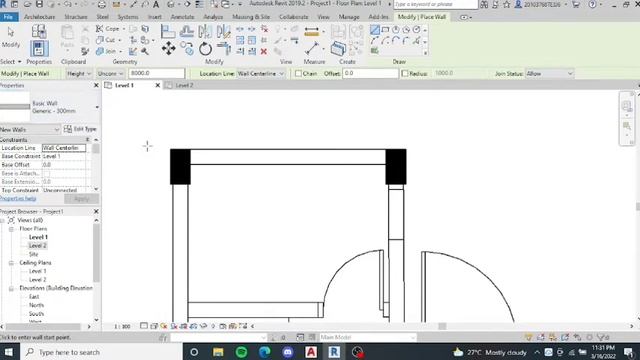
Task: Open the Location Line Wall Centerline dropdown
Action: 260,73
